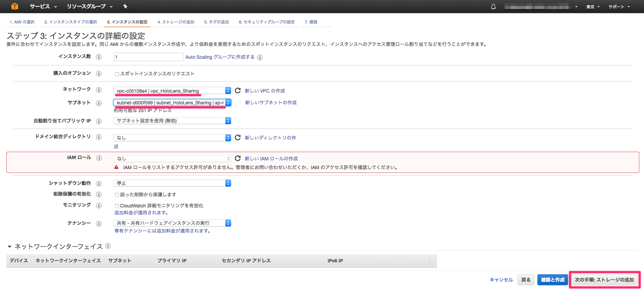Open the サブネット selection dropdown
The width and height of the screenshot is (644, 290).
click(x=172, y=103)
